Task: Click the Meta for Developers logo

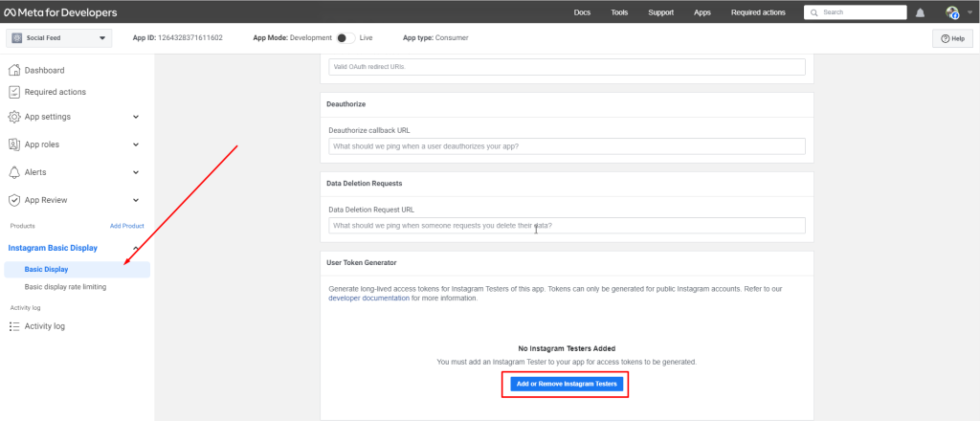Action: click(x=60, y=12)
